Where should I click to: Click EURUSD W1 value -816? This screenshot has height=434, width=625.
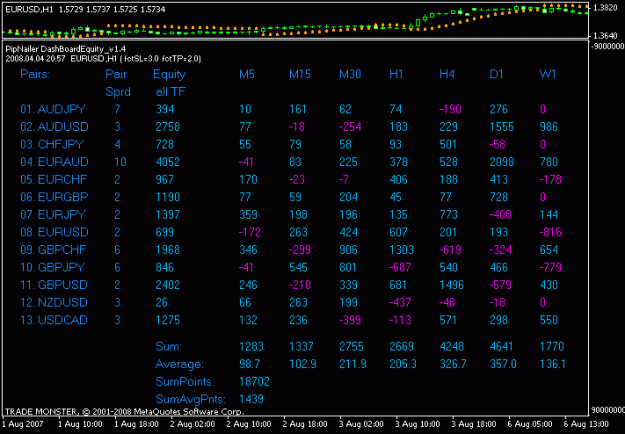[x=550, y=232]
